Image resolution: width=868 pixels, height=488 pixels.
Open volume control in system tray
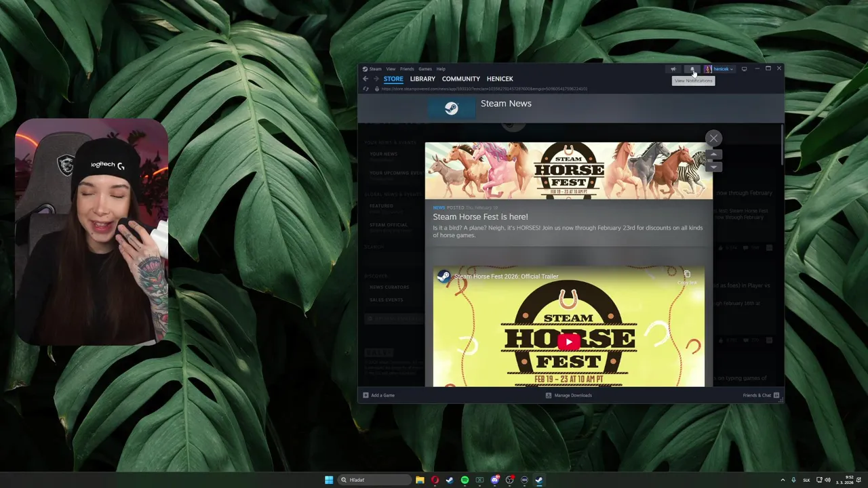tap(827, 480)
